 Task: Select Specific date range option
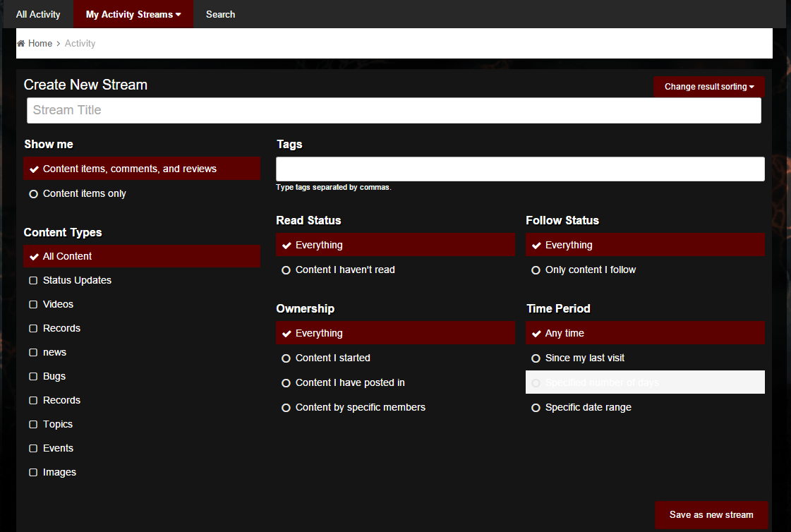click(x=645, y=407)
